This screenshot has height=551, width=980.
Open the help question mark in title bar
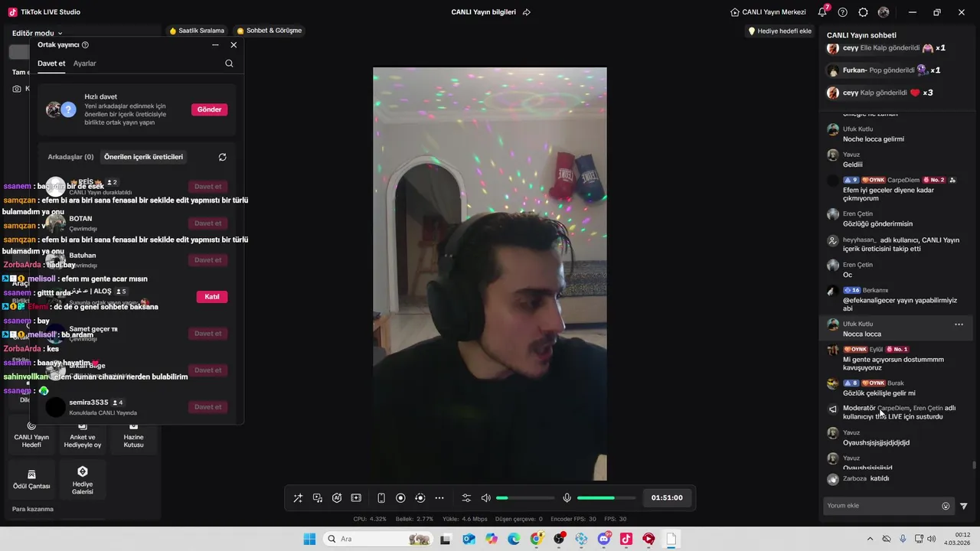[x=843, y=12]
